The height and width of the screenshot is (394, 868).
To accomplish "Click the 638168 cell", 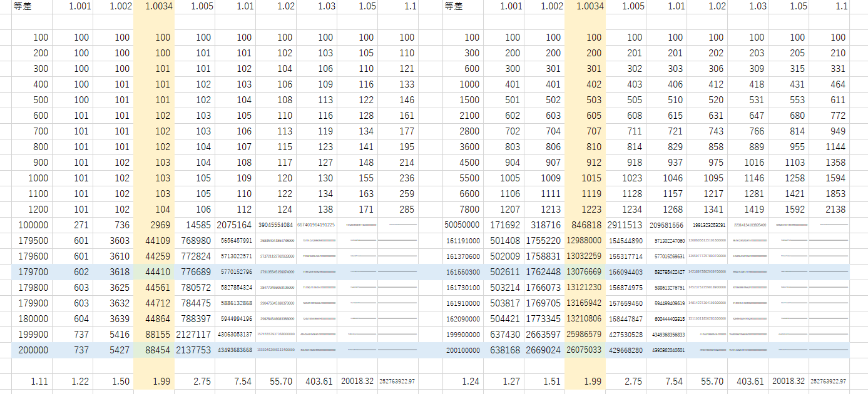I will click(504, 350).
